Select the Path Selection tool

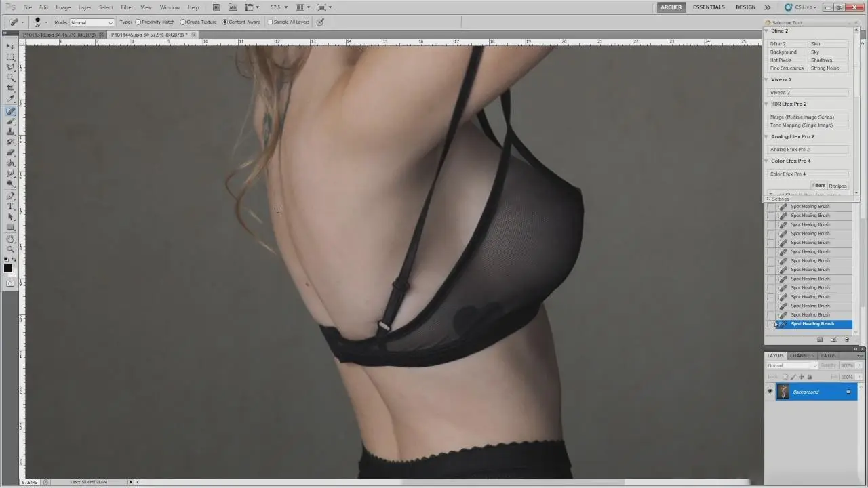pyautogui.click(x=10, y=217)
